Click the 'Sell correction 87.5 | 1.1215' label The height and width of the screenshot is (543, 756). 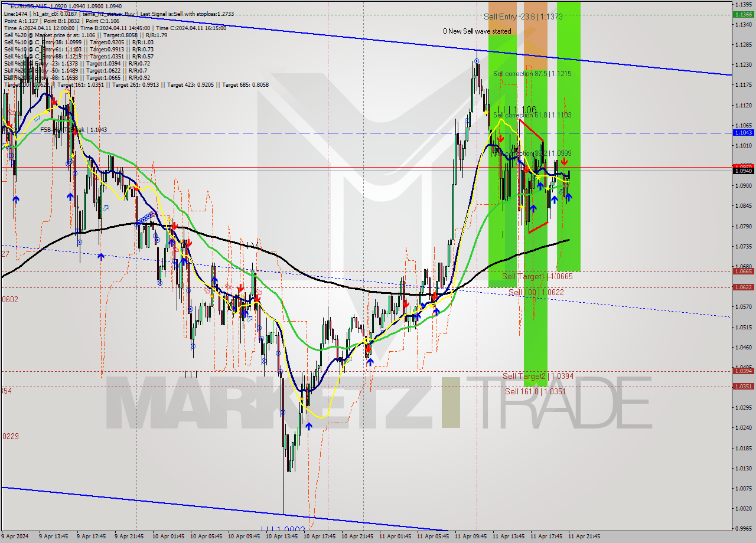[532, 74]
